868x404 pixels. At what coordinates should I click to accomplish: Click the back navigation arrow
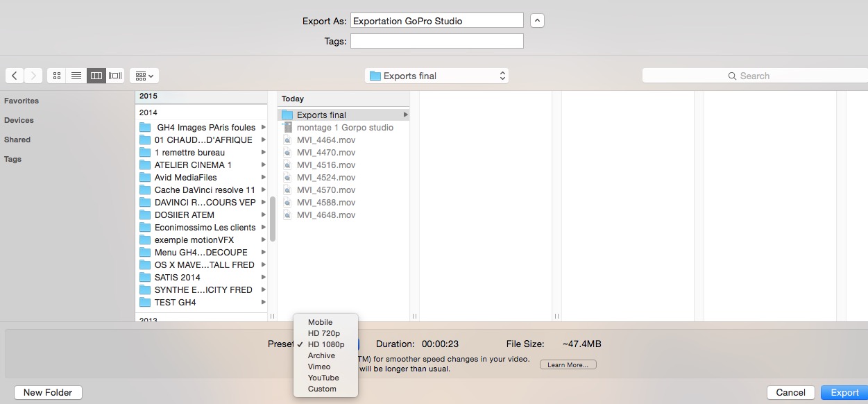[x=15, y=76]
